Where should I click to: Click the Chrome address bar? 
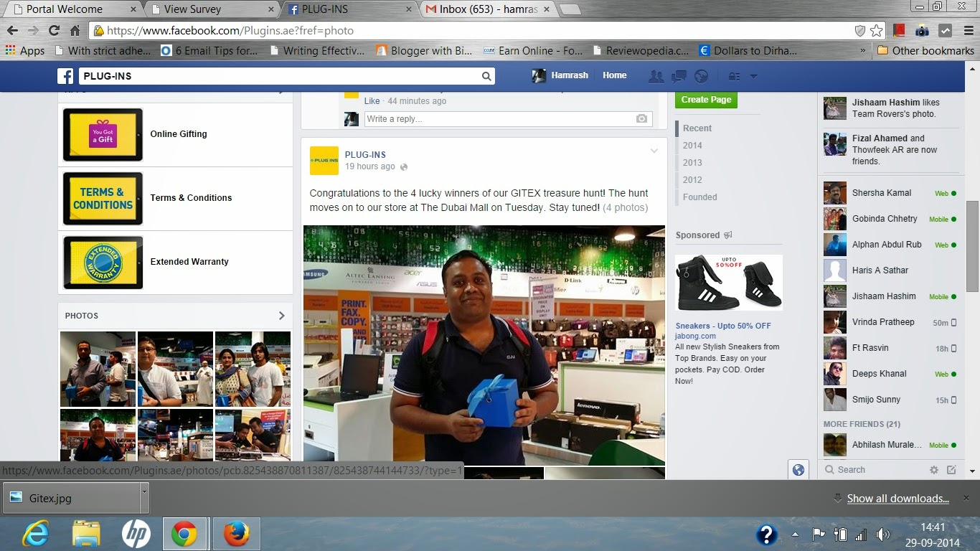click(473, 31)
